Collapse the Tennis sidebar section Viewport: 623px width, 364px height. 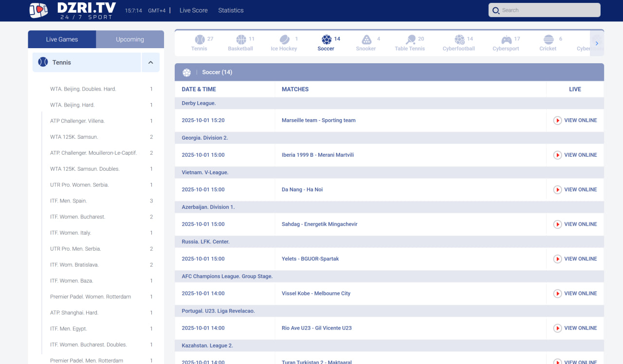[150, 62]
